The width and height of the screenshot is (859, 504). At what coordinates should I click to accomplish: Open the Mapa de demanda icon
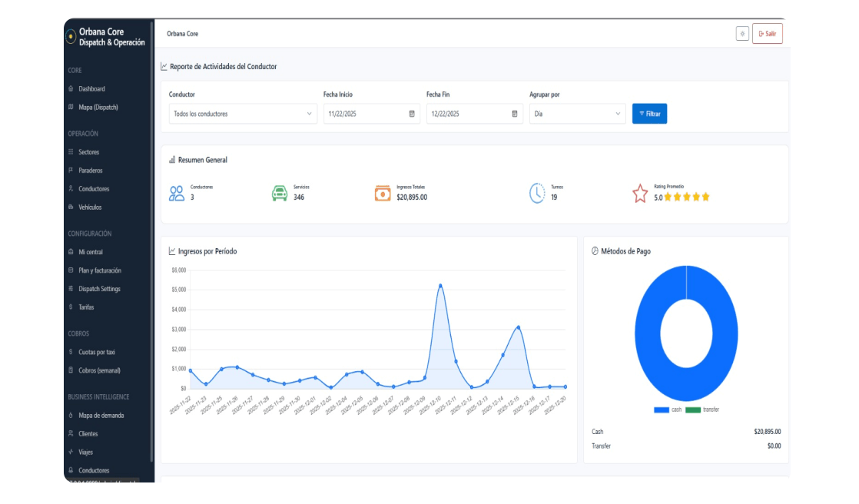[x=71, y=416]
